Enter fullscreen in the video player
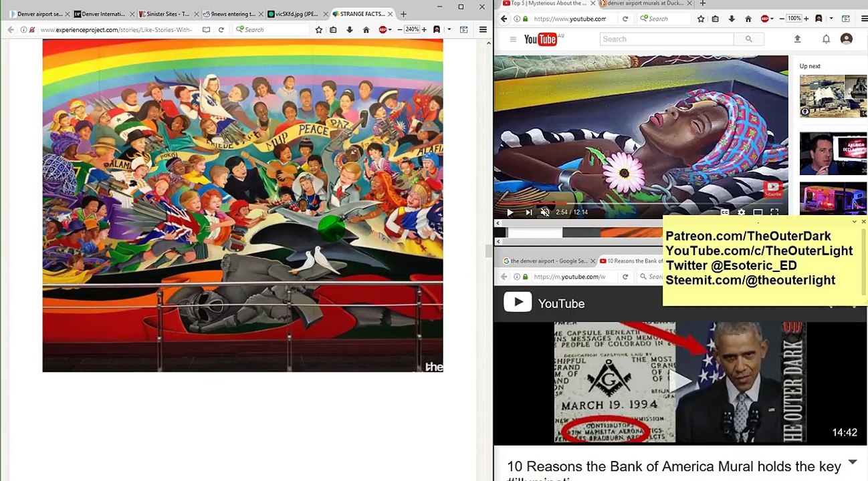 (774, 212)
